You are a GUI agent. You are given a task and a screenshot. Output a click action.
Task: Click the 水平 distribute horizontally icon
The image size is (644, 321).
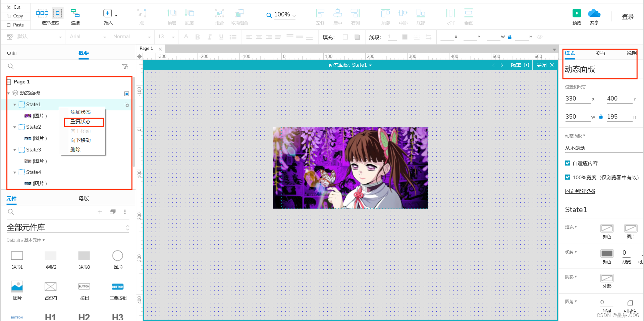451,13
